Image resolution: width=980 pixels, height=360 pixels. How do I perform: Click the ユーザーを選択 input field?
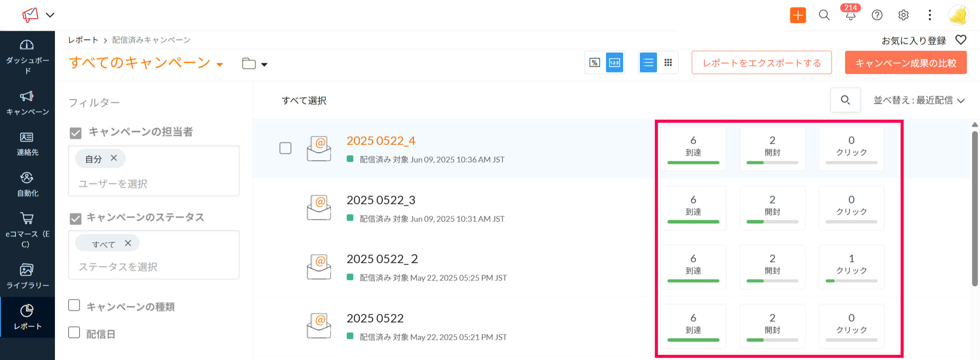[x=153, y=184]
